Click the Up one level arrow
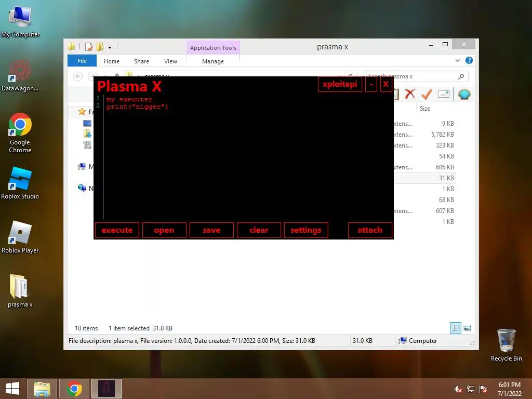Image resolution: width=532 pixels, height=399 pixels. [117, 75]
